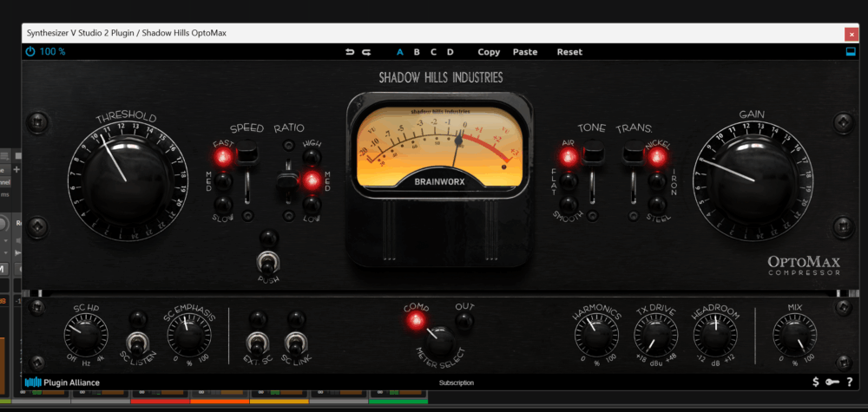Click the METER SELECT knob
Viewport: 868px width, 412px height.
[x=440, y=343]
